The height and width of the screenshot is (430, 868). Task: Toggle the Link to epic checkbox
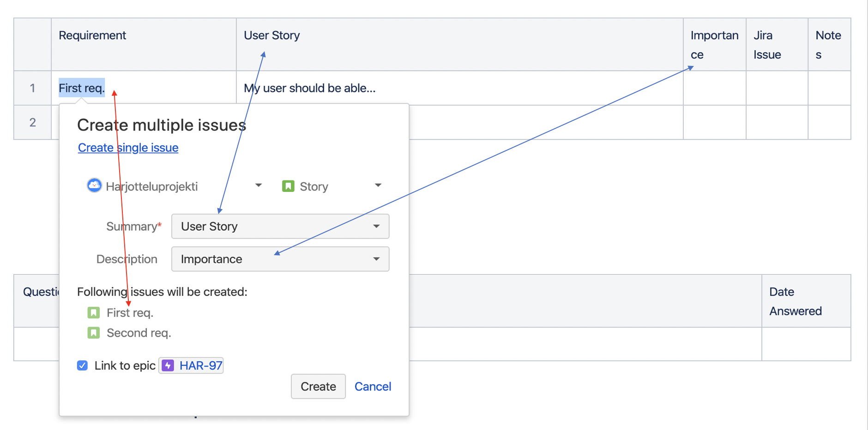[82, 365]
